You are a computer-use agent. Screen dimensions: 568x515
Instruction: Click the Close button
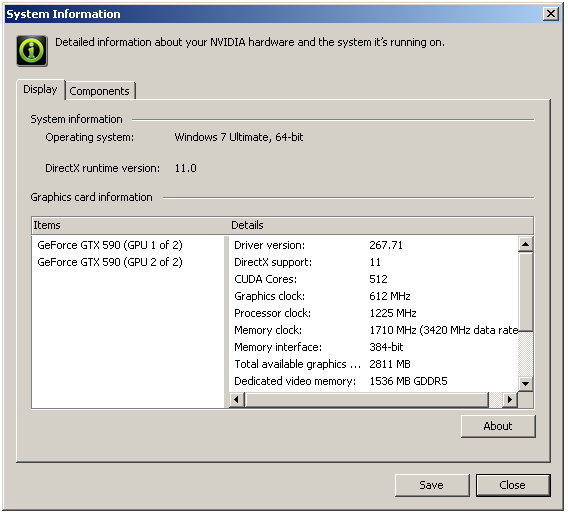pos(513,485)
